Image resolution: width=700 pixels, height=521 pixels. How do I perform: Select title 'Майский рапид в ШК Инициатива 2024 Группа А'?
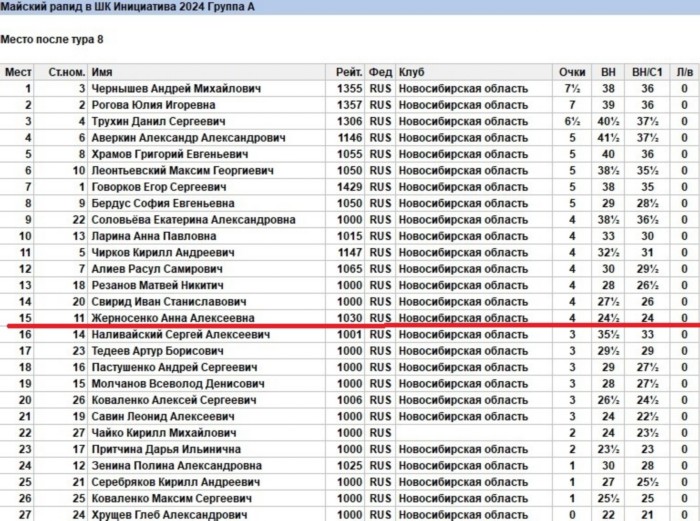[x=127, y=7]
